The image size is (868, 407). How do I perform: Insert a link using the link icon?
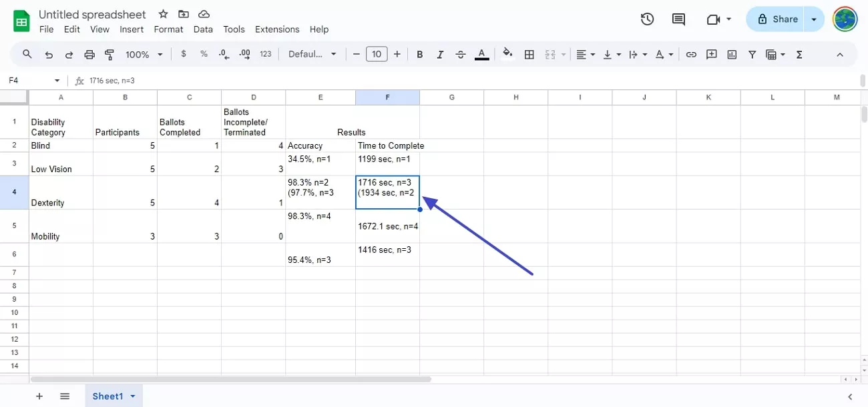[x=691, y=54]
